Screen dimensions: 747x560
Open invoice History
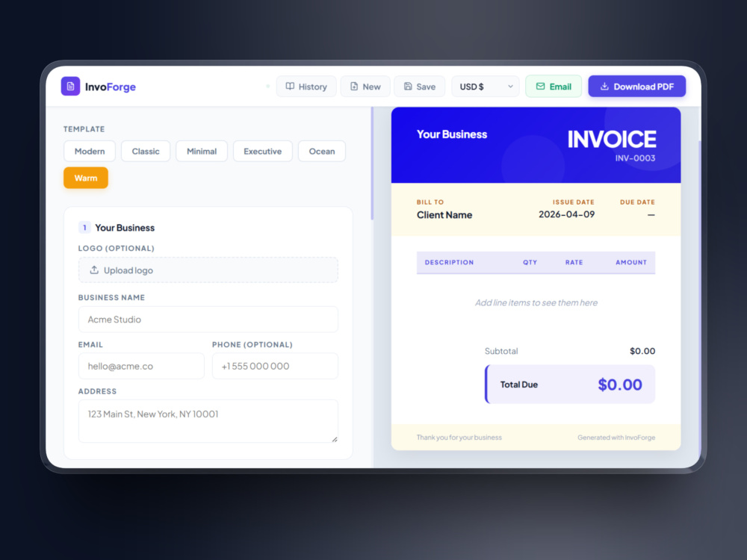point(306,87)
